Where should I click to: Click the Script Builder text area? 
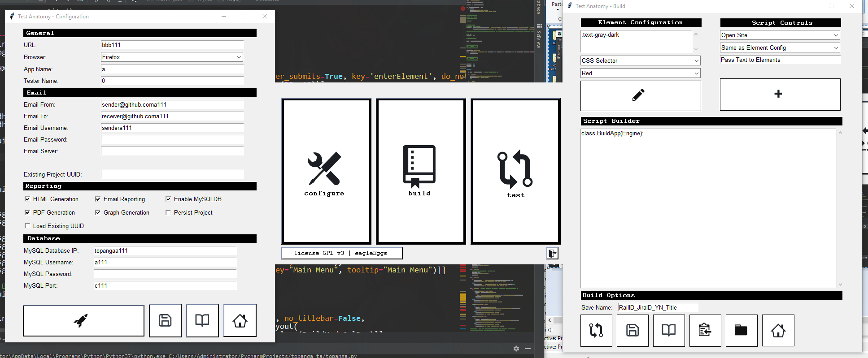point(708,208)
